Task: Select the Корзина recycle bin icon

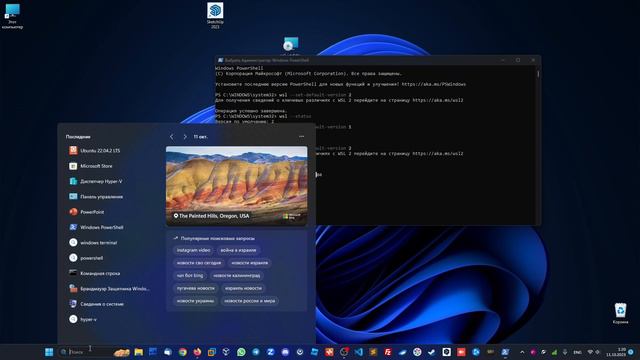Action: click(620, 313)
